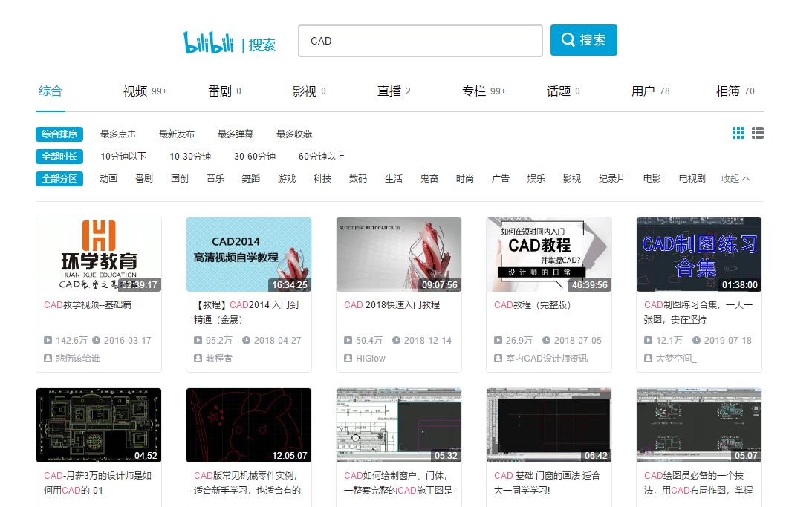The image size is (812, 507).
Task: Select the 科技 category filter
Action: coord(322,179)
